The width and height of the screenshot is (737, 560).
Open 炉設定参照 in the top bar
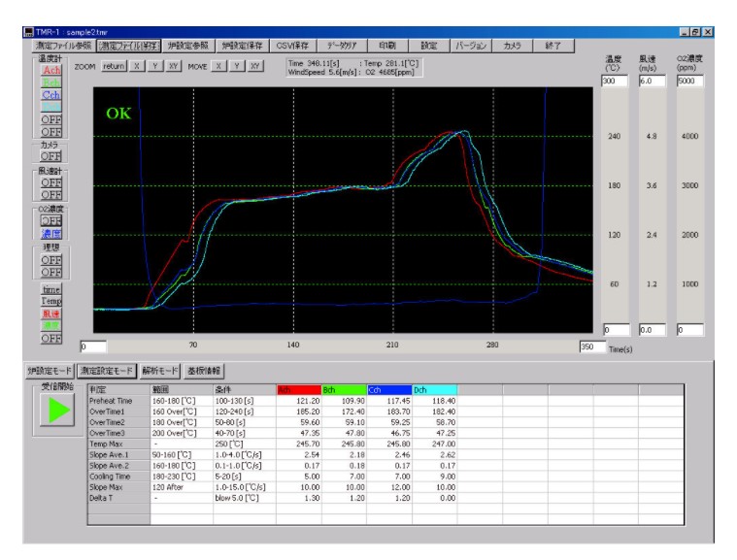point(188,46)
